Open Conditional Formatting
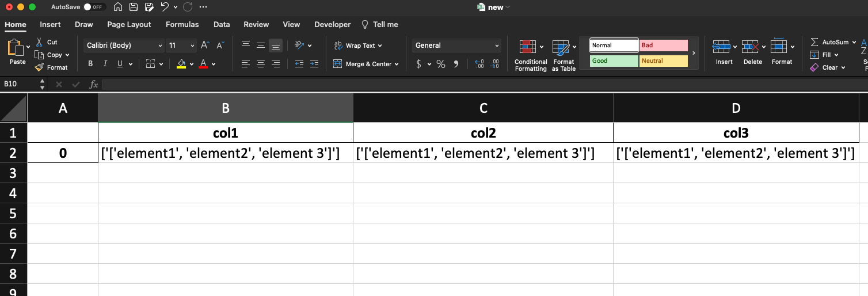The width and height of the screenshot is (868, 296). click(x=531, y=55)
